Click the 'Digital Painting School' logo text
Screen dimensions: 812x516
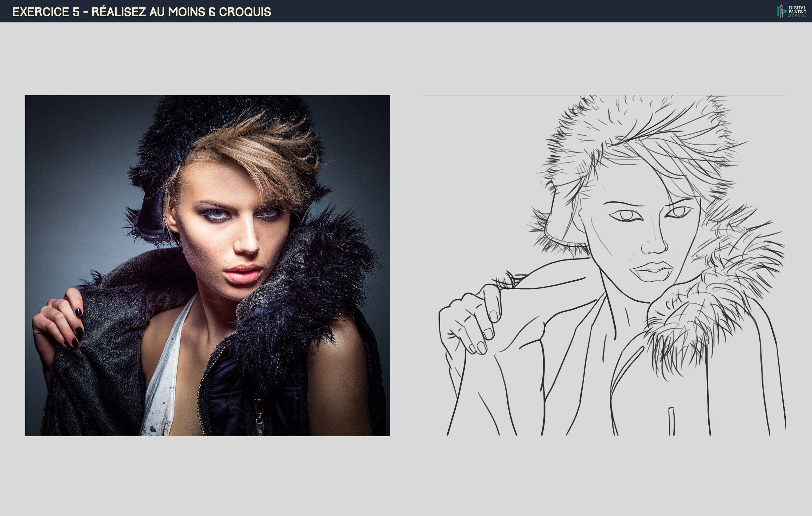pos(797,11)
